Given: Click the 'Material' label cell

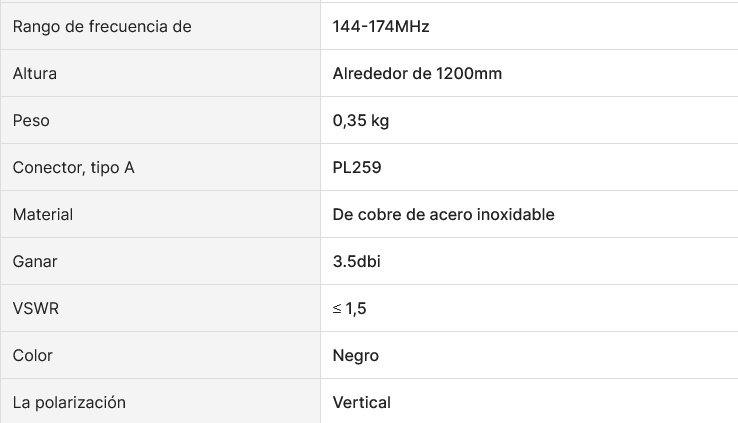Looking at the screenshot, I should (x=43, y=214).
